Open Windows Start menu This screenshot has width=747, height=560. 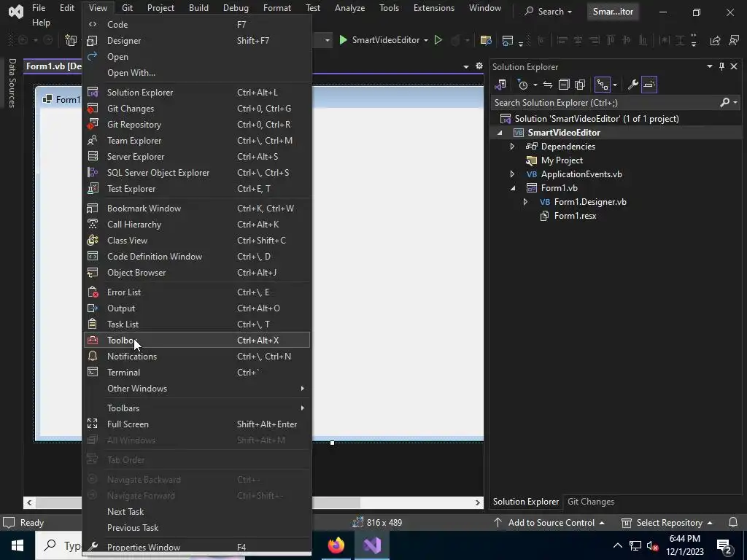18,545
